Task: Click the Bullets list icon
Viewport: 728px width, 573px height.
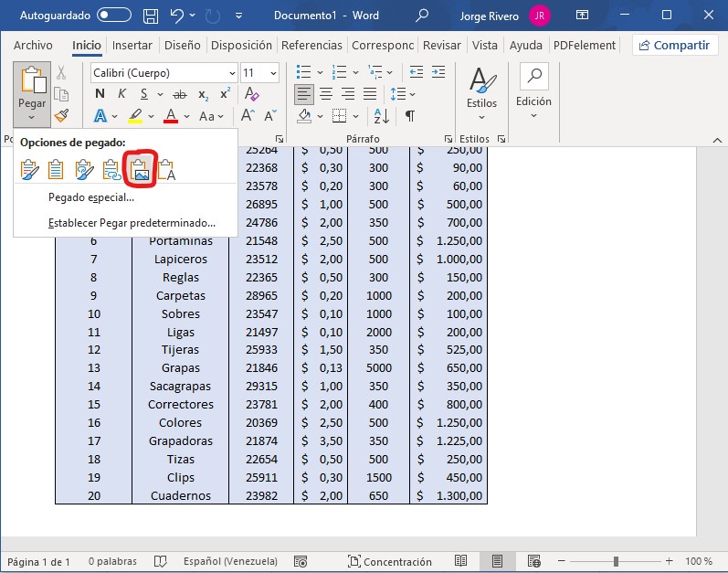Action: pyautogui.click(x=303, y=72)
